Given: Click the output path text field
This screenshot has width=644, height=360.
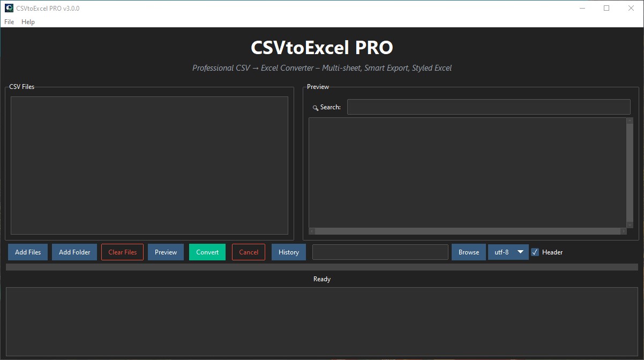Looking at the screenshot, I should coord(380,252).
